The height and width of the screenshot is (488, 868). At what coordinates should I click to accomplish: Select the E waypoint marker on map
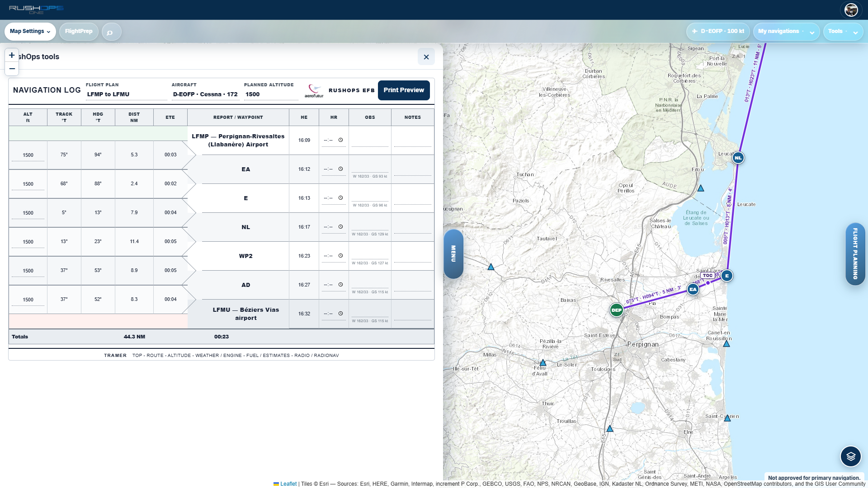click(x=726, y=276)
